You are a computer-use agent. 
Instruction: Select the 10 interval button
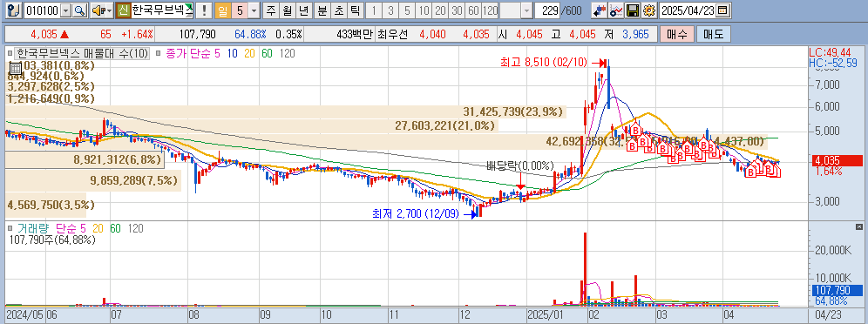pos(424,10)
